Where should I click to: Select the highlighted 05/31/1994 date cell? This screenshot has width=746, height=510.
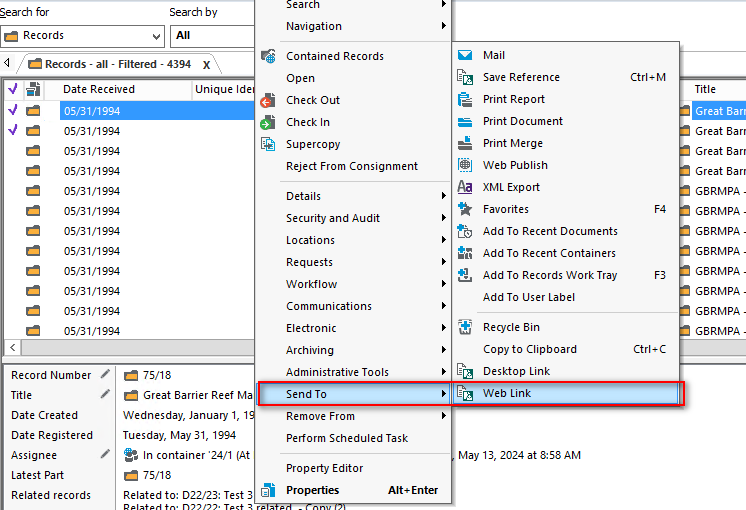point(157,111)
